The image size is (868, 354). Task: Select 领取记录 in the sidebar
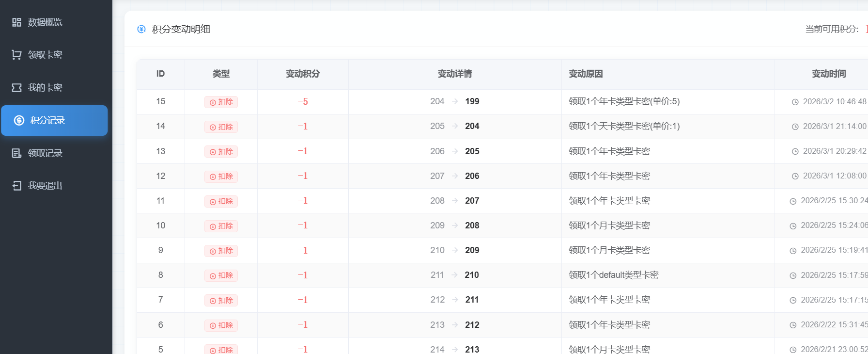click(45, 153)
